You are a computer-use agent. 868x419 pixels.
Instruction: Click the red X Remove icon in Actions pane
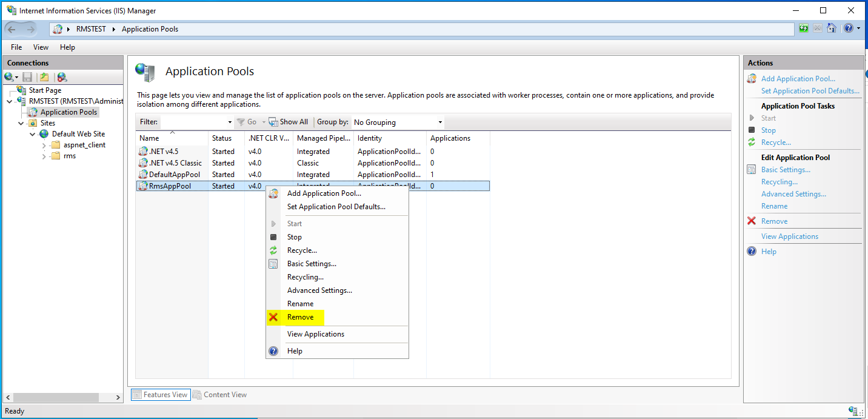[752, 221]
